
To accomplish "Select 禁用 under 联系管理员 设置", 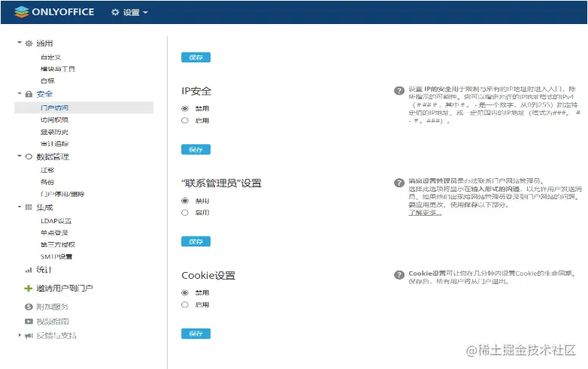I will point(185,201).
